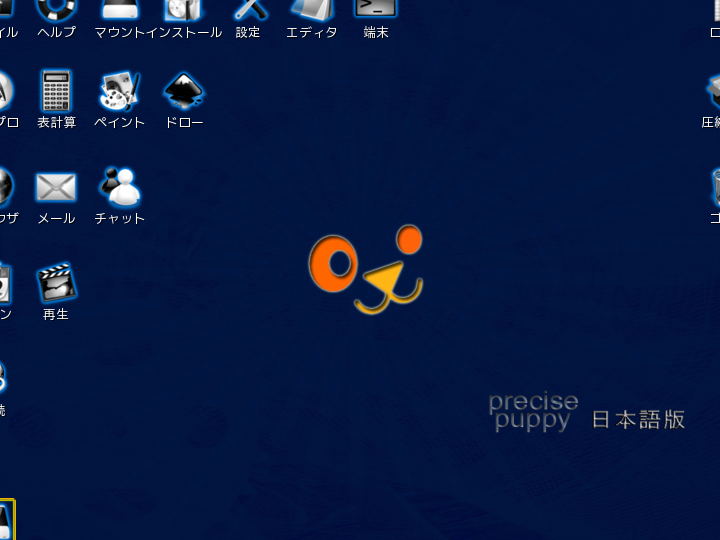Select the yellow-highlighted drive icon at bottom left
Image resolution: width=720 pixels, height=540 pixels.
coord(7,519)
